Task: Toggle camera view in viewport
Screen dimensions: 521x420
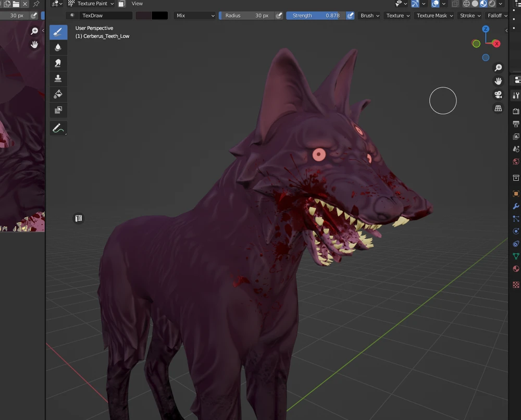Action: point(498,95)
